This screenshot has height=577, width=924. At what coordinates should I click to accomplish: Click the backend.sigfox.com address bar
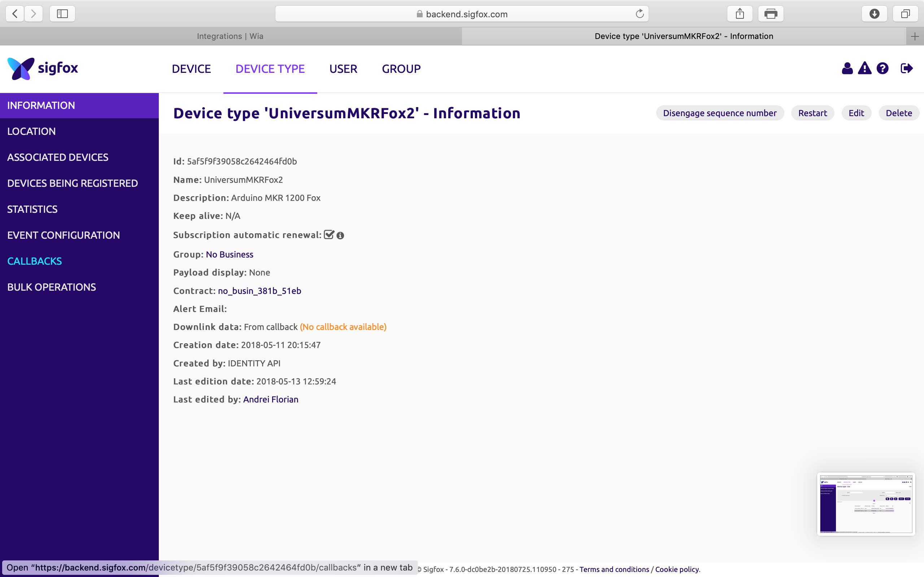coord(462,14)
